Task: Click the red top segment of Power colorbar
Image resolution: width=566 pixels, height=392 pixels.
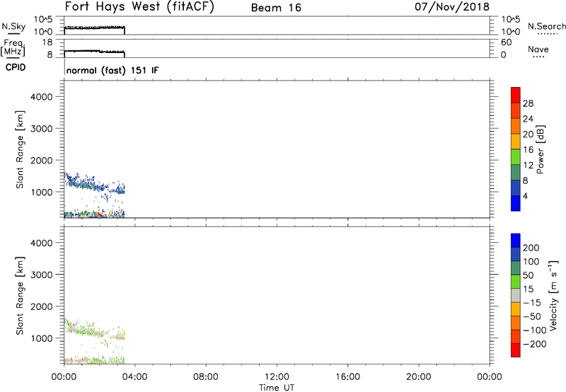Action: [x=516, y=95]
